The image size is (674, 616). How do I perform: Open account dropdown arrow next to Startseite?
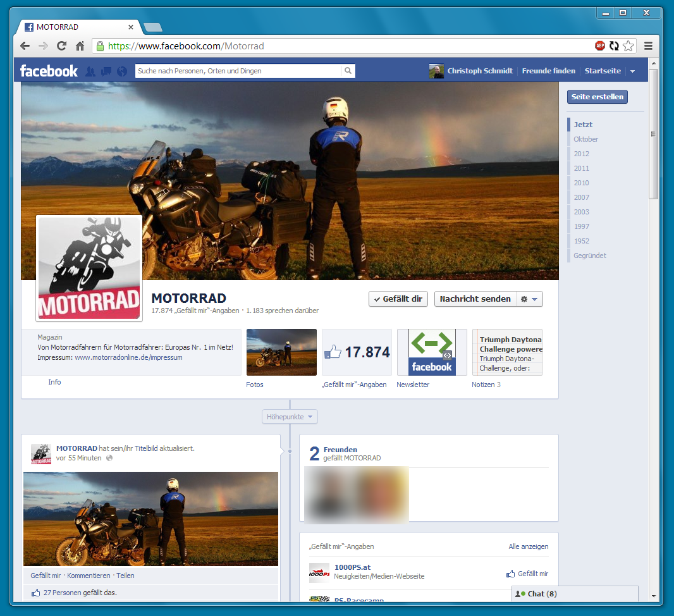click(x=633, y=71)
